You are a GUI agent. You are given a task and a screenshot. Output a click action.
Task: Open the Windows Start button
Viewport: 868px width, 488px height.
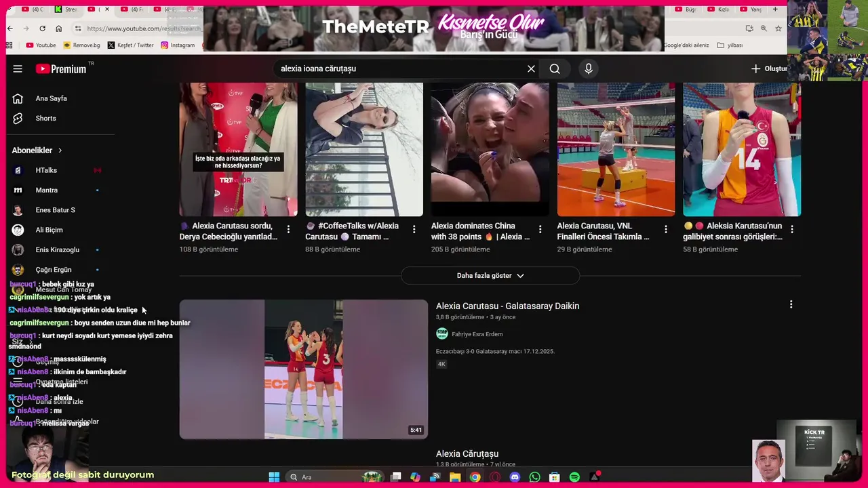pos(274,477)
